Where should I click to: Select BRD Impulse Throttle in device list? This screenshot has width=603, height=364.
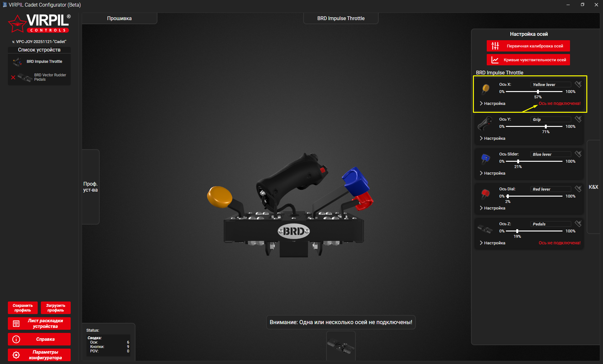coord(44,62)
